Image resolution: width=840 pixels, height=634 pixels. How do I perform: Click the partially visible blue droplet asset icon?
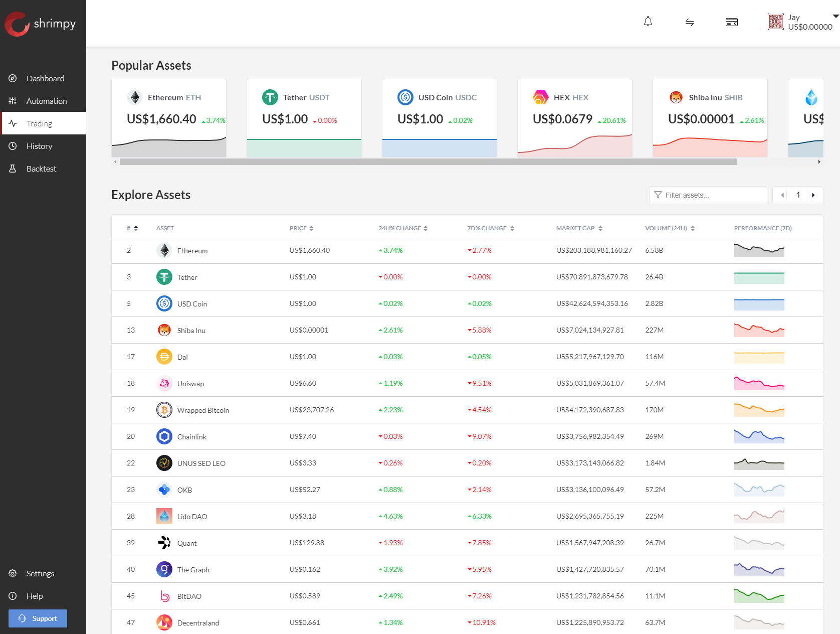811,97
